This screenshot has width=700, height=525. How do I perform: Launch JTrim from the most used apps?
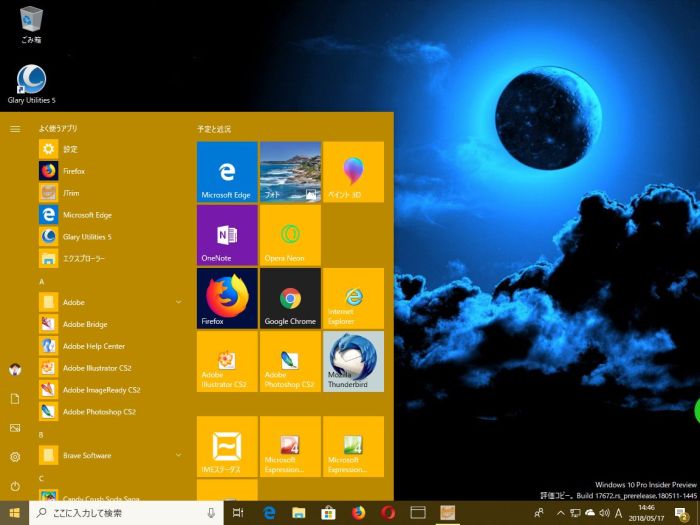coord(72,193)
